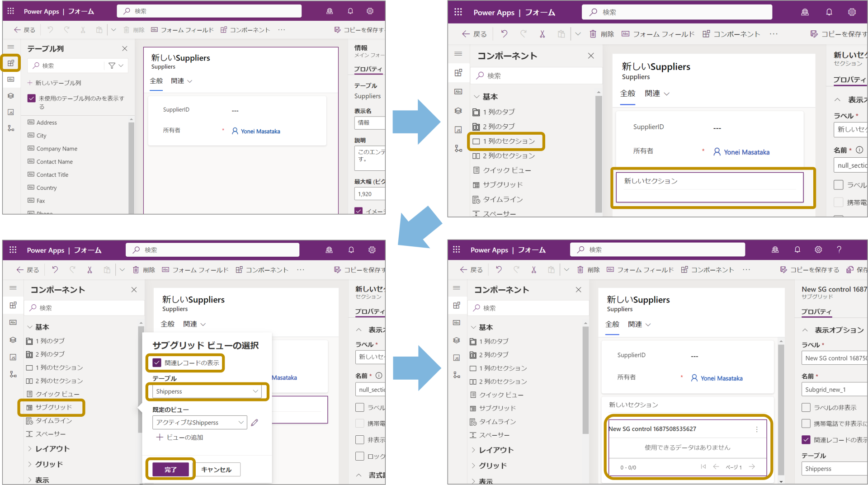
Task: Select サブグリッド in bottom-left components list
Action: (50, 407)
